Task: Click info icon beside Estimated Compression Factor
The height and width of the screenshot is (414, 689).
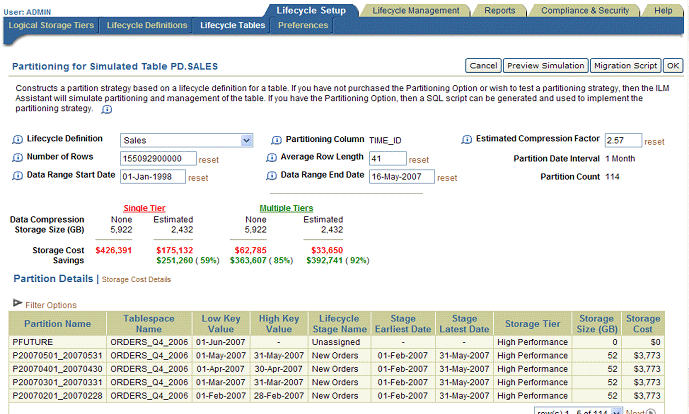Action: pos(466,140)
